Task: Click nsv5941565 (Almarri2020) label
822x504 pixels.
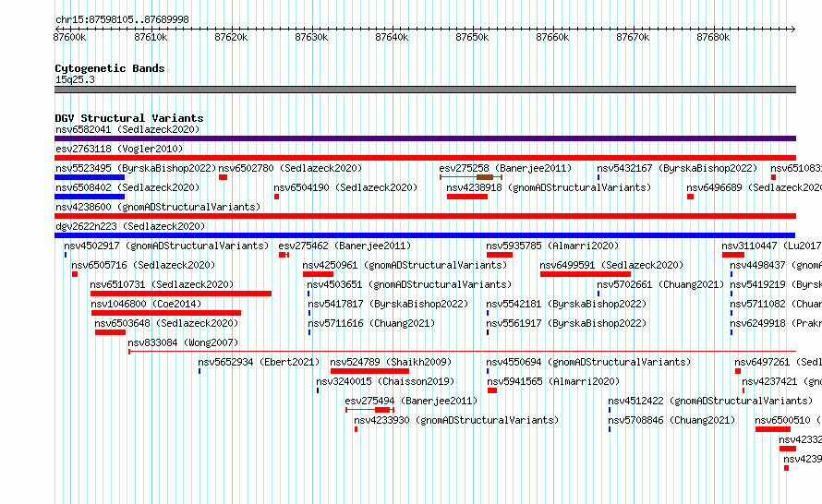Action: [553, 381]
